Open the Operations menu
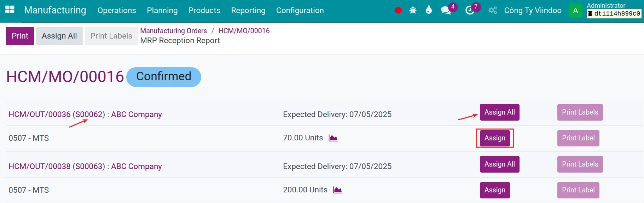 coord(117,10)
